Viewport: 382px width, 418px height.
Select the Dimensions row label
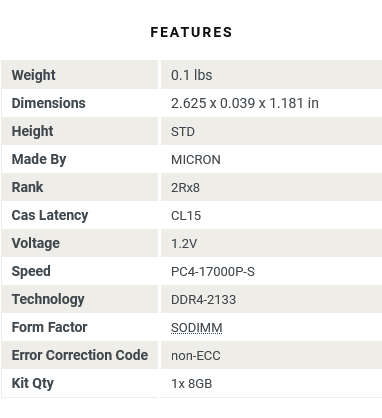coord(48,103)
